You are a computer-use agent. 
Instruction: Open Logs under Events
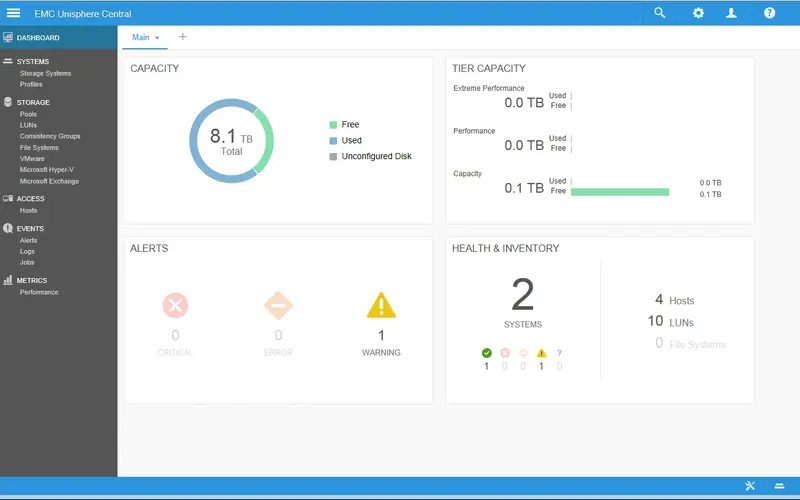click(27, 252)
